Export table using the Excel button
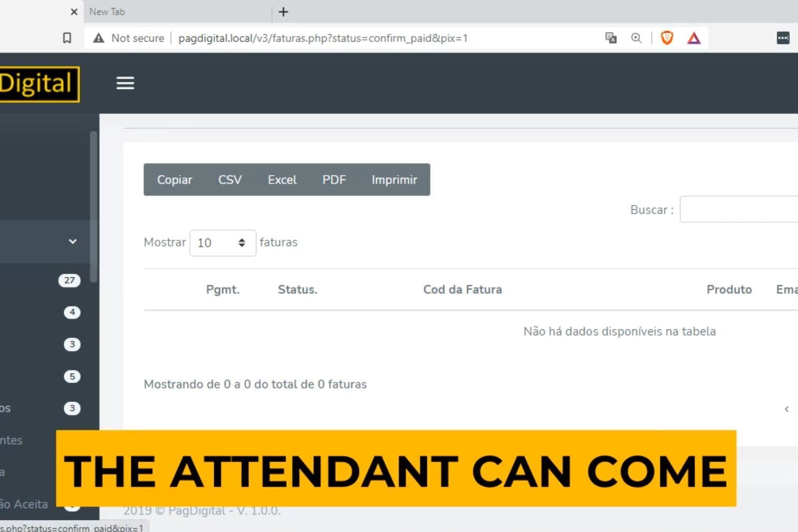 282,180
